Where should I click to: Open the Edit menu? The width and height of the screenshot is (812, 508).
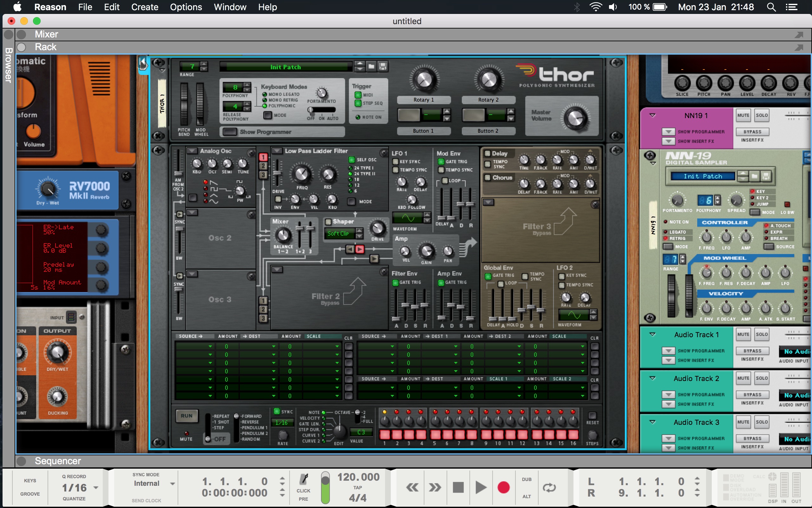tap(112, 7)
